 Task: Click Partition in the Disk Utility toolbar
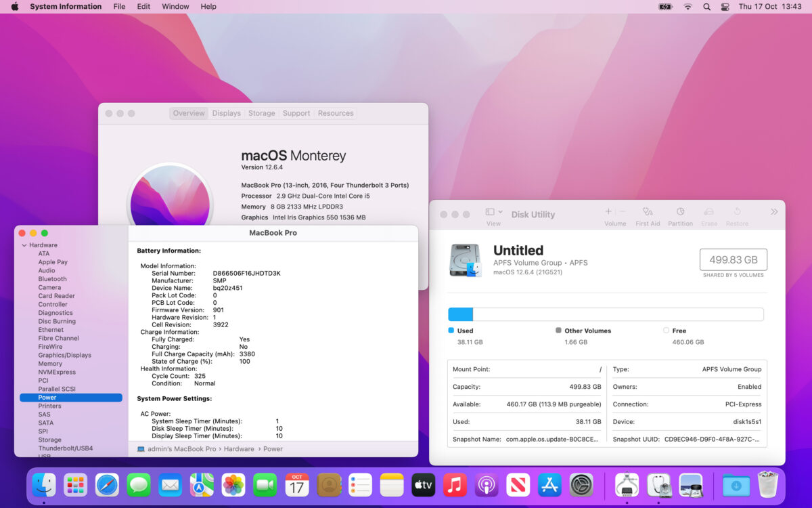pos(680,217)
